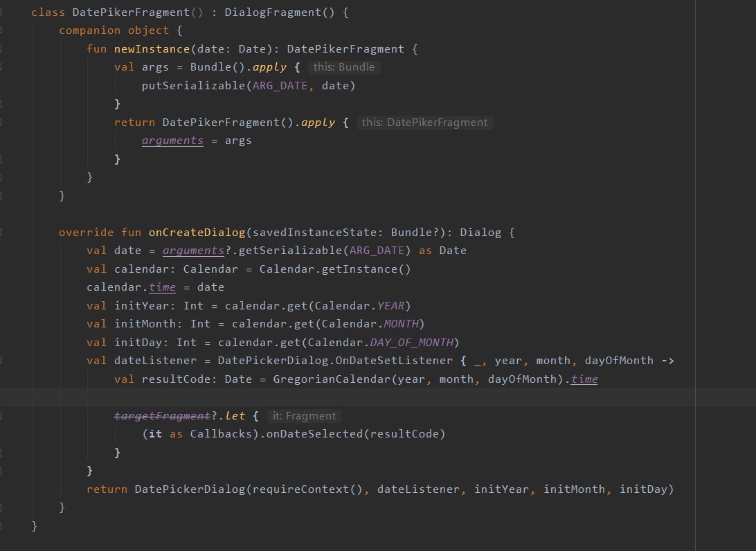Click the Dialog return type
The width and height of the screenshot is (756, 551).
point(480,233)
